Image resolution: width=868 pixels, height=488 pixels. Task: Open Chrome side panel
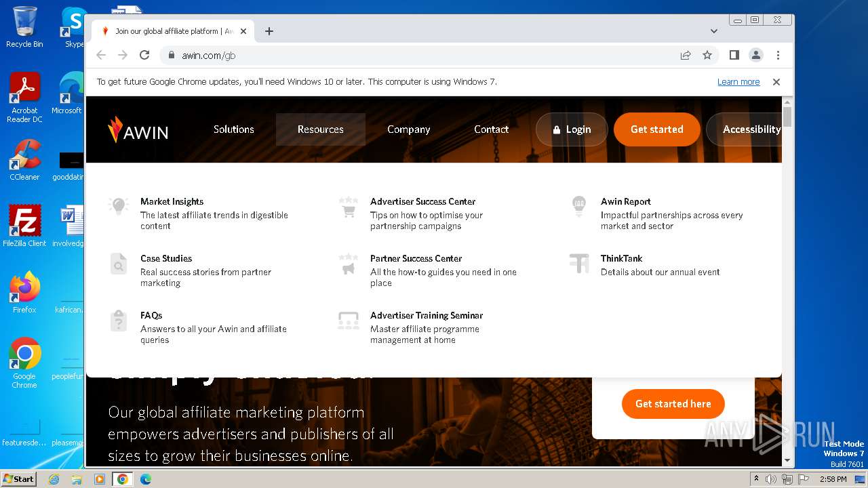(x=734, y=56)
